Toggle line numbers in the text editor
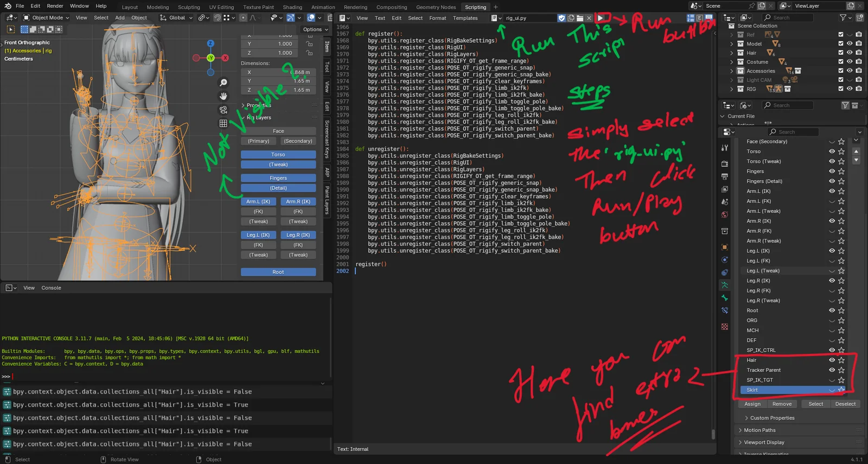Viewport: 868px width, 464px height. click(x=691, y=18)
